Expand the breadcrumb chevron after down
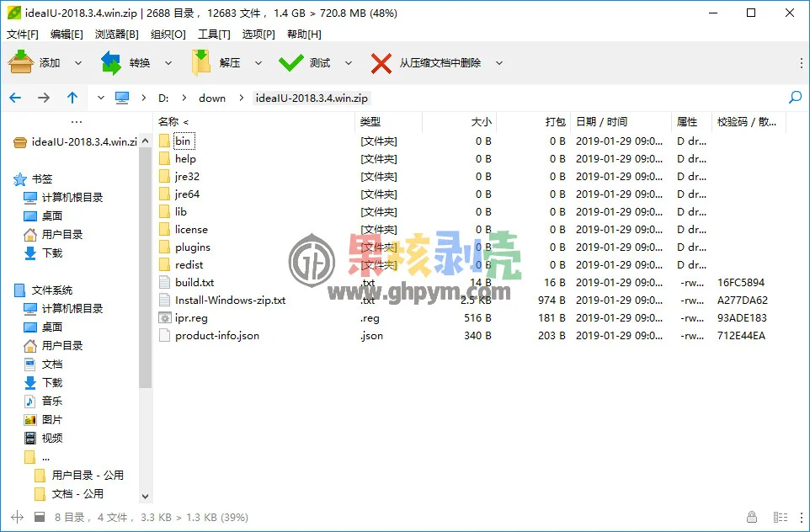The width and height of the screenshot is (810, 532). click(x=242, y=98)
